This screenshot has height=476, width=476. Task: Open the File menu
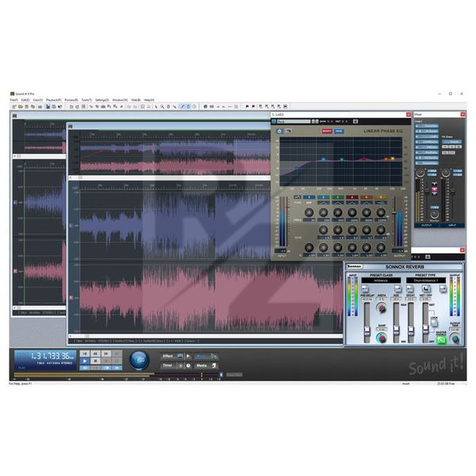click(14, 100)
